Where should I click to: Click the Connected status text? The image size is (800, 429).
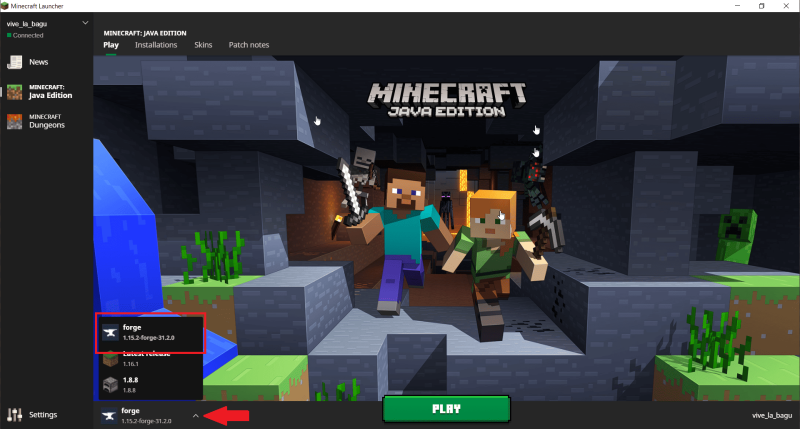(x=28, y=35)
